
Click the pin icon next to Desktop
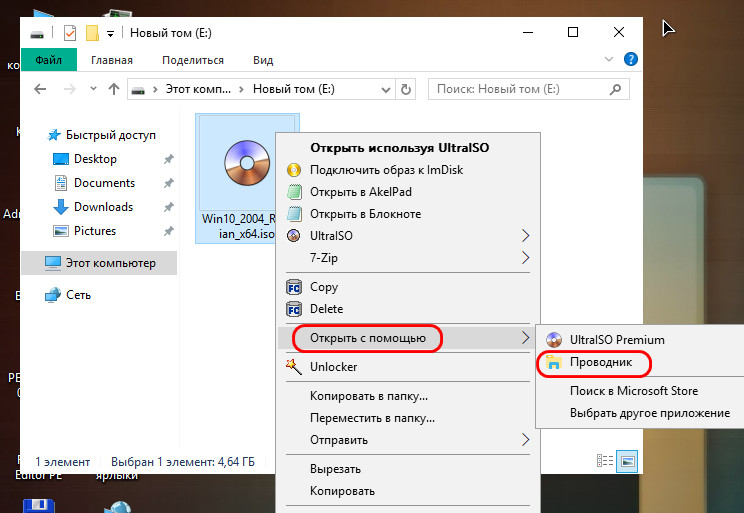tap(168, 159)
